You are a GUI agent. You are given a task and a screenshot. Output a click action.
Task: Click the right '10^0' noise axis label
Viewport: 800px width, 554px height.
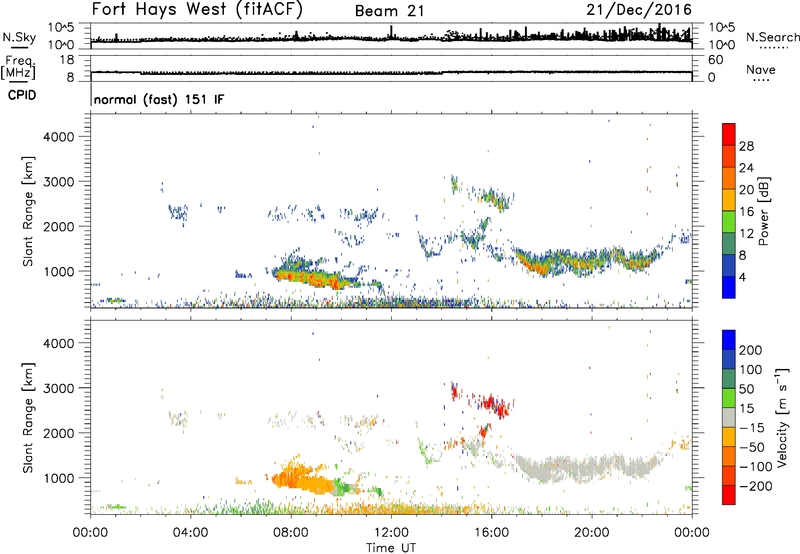(721, 45)
